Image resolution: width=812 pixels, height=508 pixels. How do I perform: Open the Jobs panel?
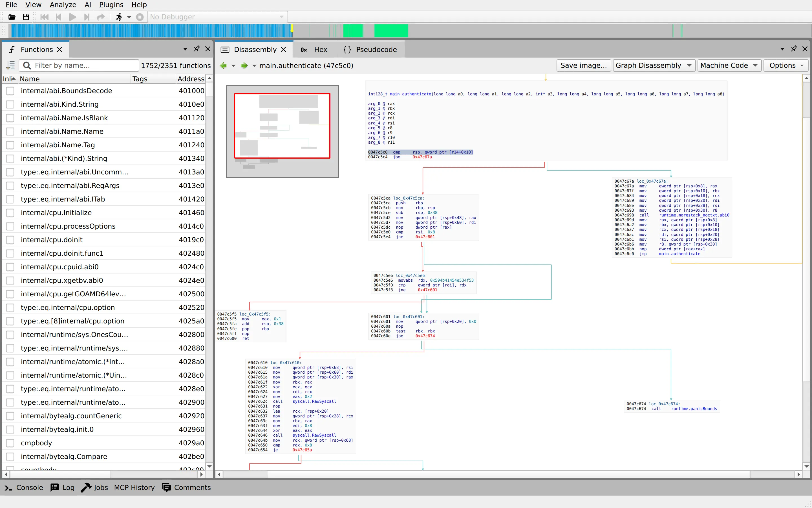pos(94,487)
